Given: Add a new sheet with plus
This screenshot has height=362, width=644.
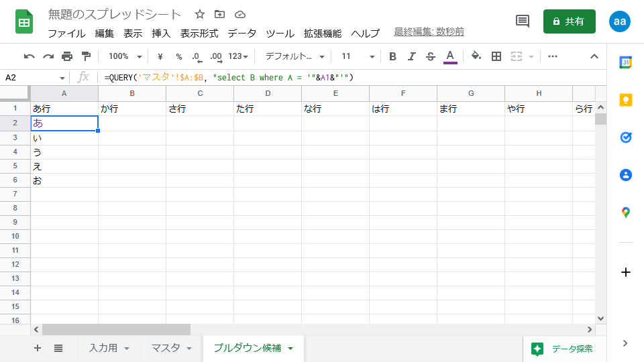Looking at the screenshot, I should coord(38,348).
